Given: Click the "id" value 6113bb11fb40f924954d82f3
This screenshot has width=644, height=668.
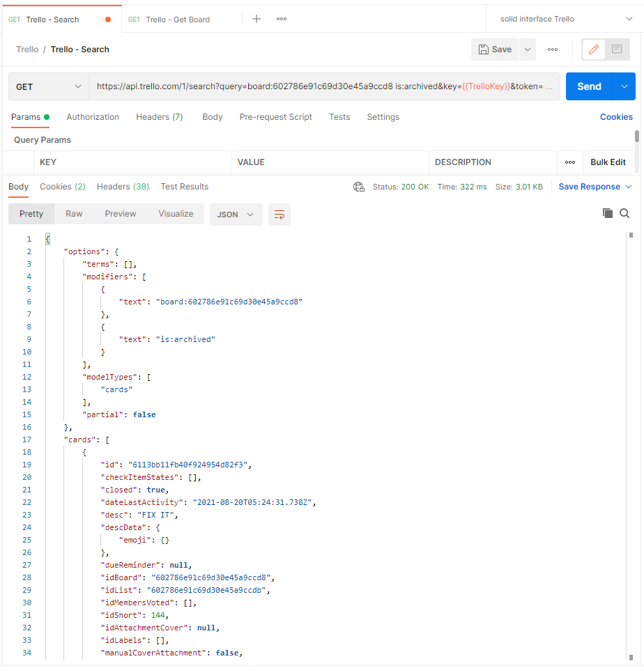Looking at the screenshot, I should pyautogui.click(x=187, y=465).
